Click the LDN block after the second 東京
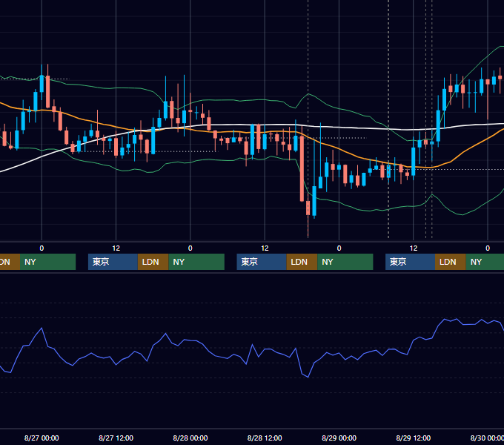The height and width of the screenshot is (445, 504). (x=302, y=262)
